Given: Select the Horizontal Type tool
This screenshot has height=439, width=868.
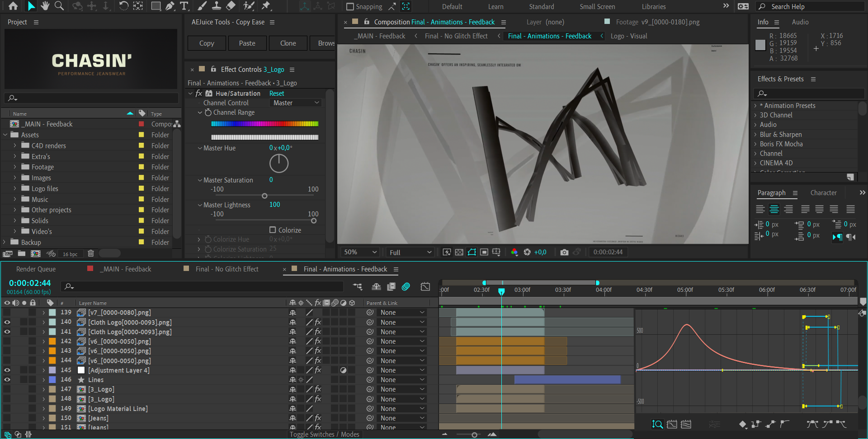Looking at the screenshot, I should 184,6.
